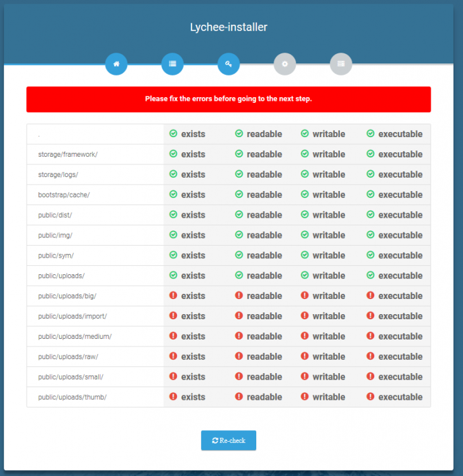The image size is (463, 476).
Task: Open the requirements list step icon
Action: [x=173, y=64]
